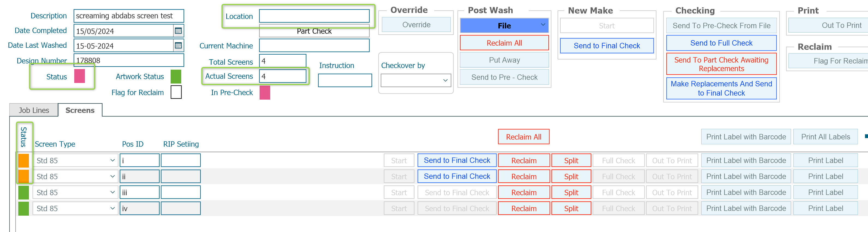The image size is (868, 232).
Task: Click Send to Full Check button
Action: 721,43
